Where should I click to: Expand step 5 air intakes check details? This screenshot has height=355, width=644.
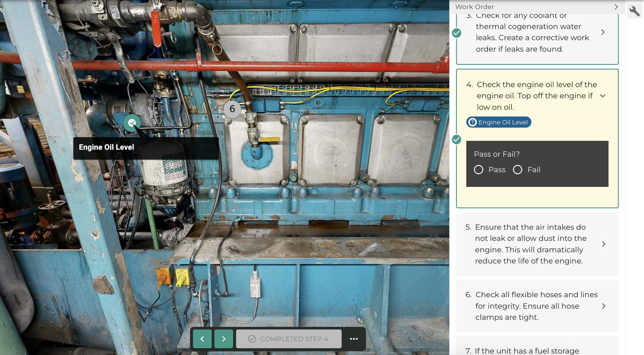(x=604, y=244)
